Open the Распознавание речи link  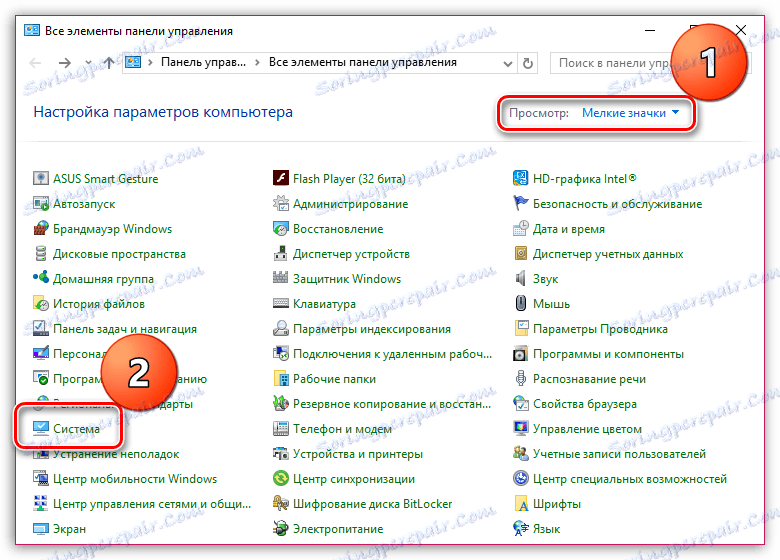click(589, 378)
